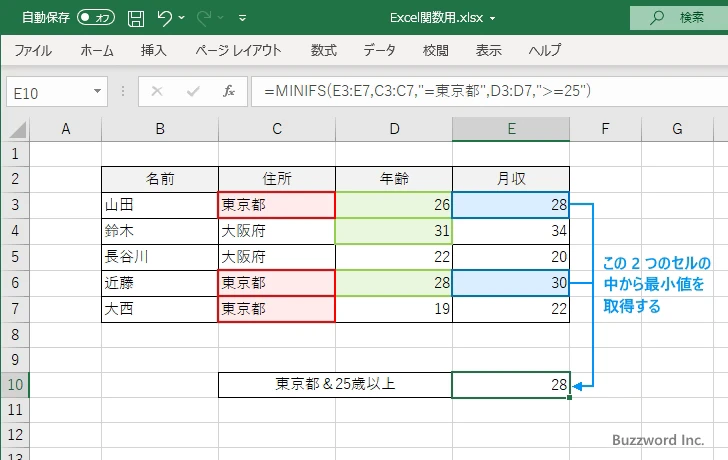Click the 名前 header cell
This screenshot has height=460, width=728.
point(160,179)
